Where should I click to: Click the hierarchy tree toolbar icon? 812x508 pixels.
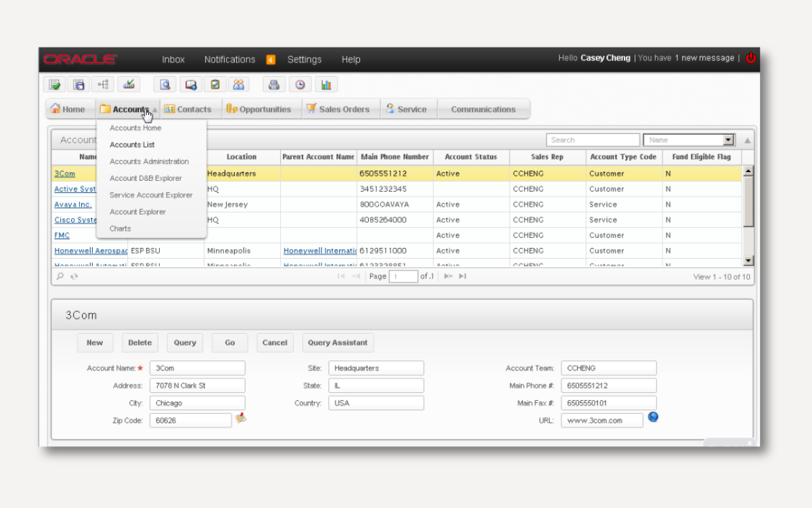pyautogui.click(x=103, y=85)
